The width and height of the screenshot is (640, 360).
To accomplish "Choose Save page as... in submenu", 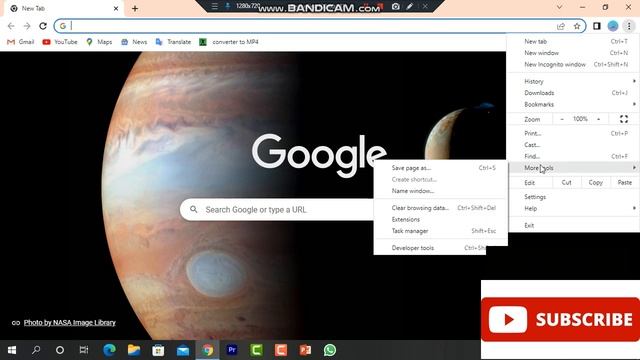I will (x=441, y=168).
